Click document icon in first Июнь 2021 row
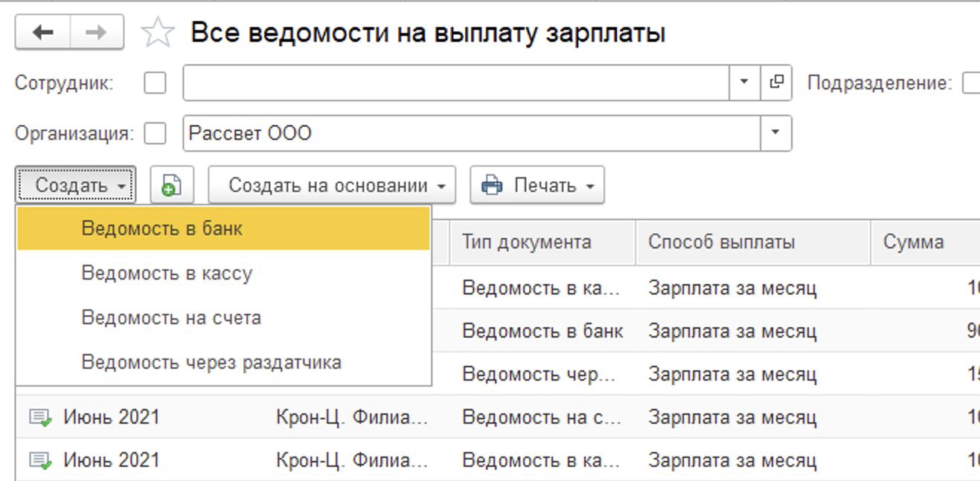 40,417
